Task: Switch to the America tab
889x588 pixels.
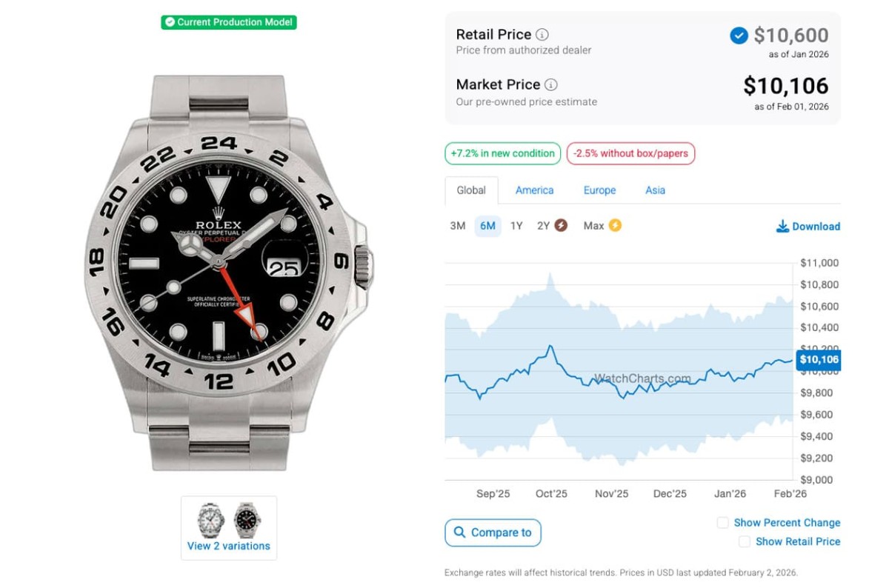Action: 534,190
